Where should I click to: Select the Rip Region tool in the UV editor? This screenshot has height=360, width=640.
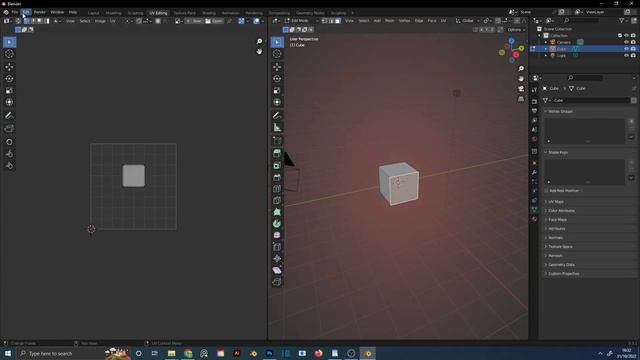9,129
